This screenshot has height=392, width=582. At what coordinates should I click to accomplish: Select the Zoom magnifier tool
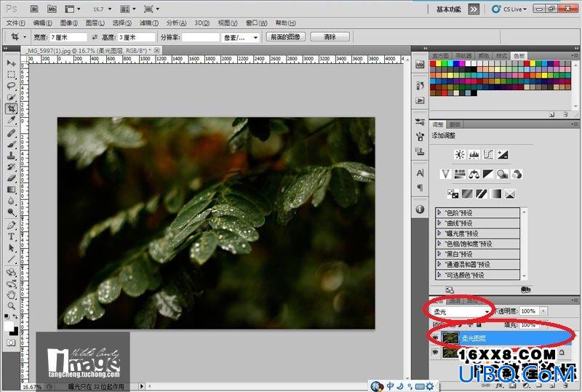point(11,306)
